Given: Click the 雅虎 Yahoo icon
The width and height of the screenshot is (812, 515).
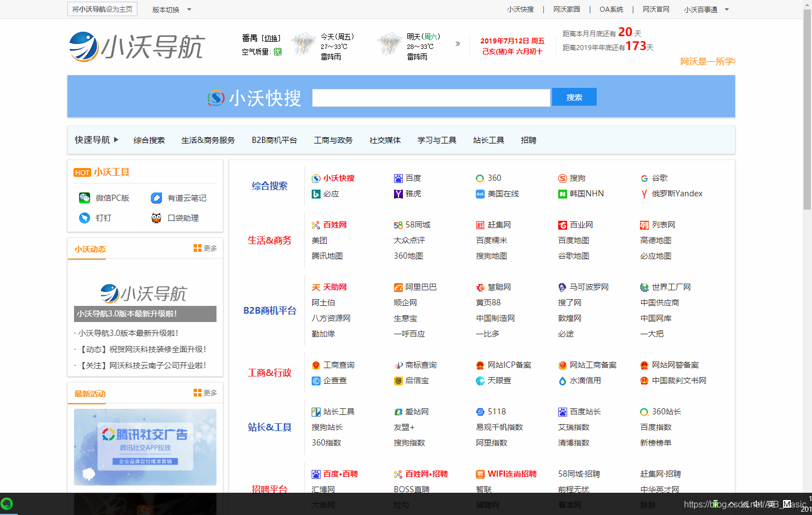Looking at the screenshot, I should point(398,194).
